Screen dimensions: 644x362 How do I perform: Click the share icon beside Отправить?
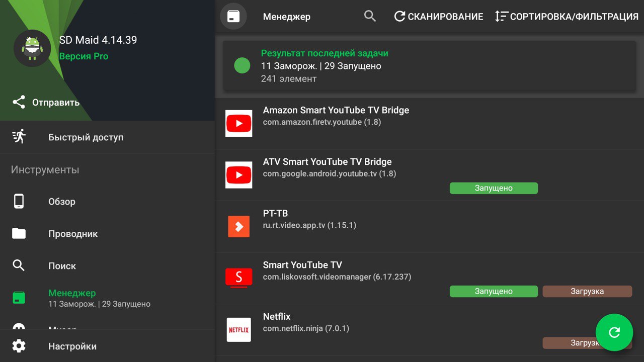coord(19,103)
